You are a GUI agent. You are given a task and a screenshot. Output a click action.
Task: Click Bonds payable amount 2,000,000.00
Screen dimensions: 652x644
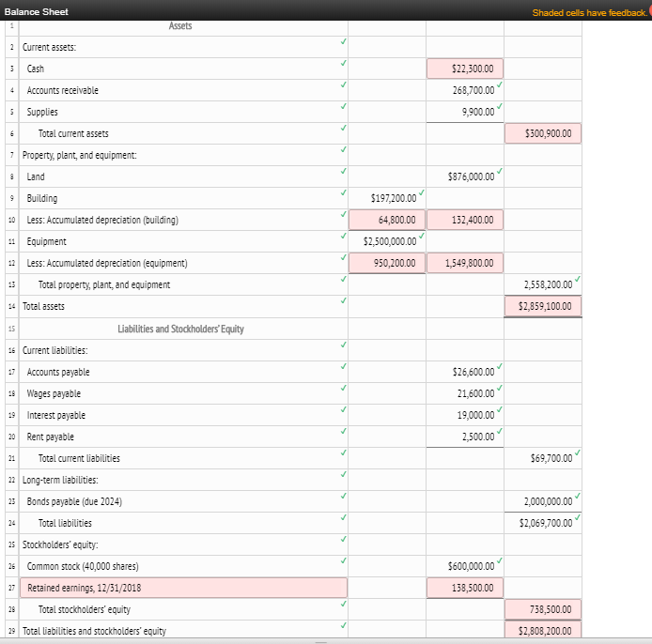click(x=543, y=501)
